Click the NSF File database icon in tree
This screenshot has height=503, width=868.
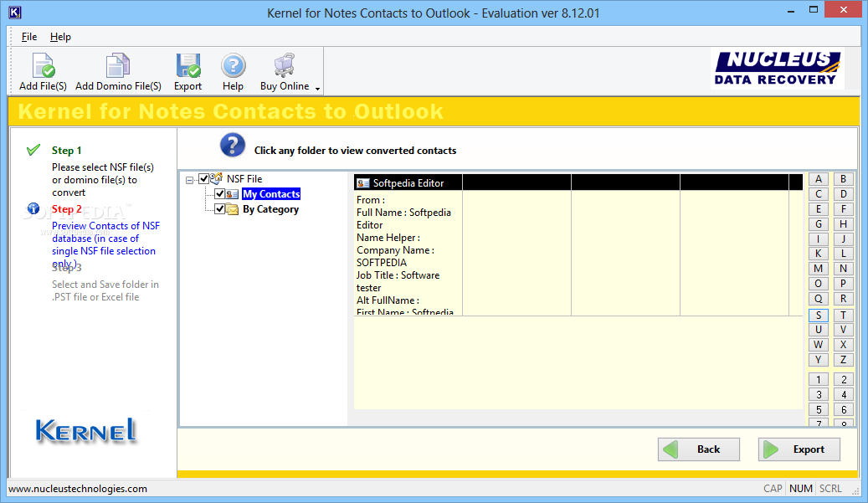point(217,179)
